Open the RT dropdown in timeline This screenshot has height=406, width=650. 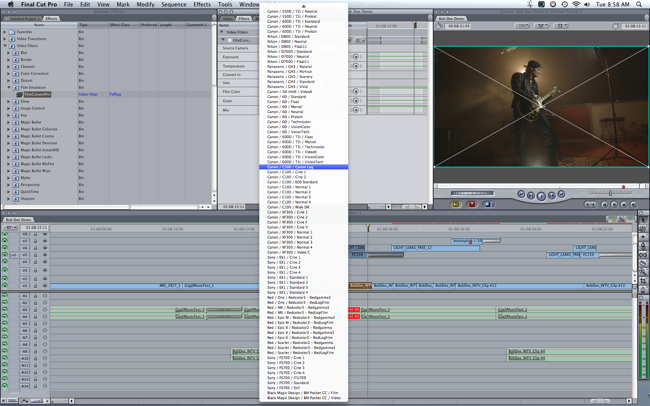click(x=10, y=228)
